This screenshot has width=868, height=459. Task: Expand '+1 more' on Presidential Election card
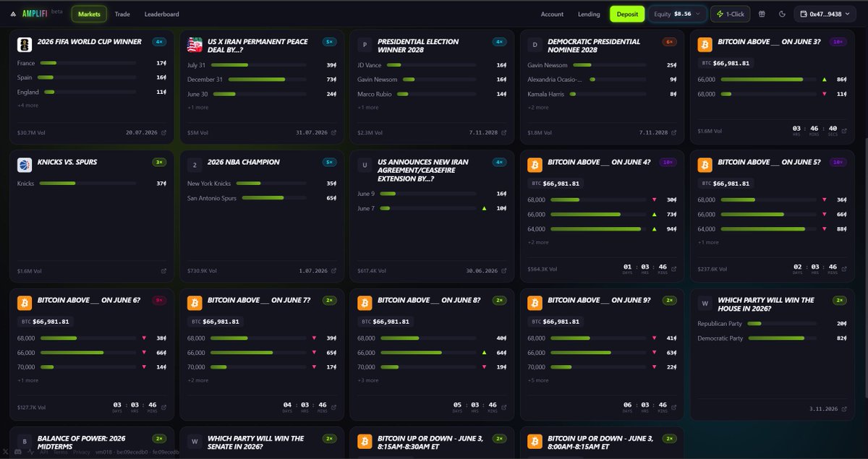pyautogui.click(x=368, y=107)
